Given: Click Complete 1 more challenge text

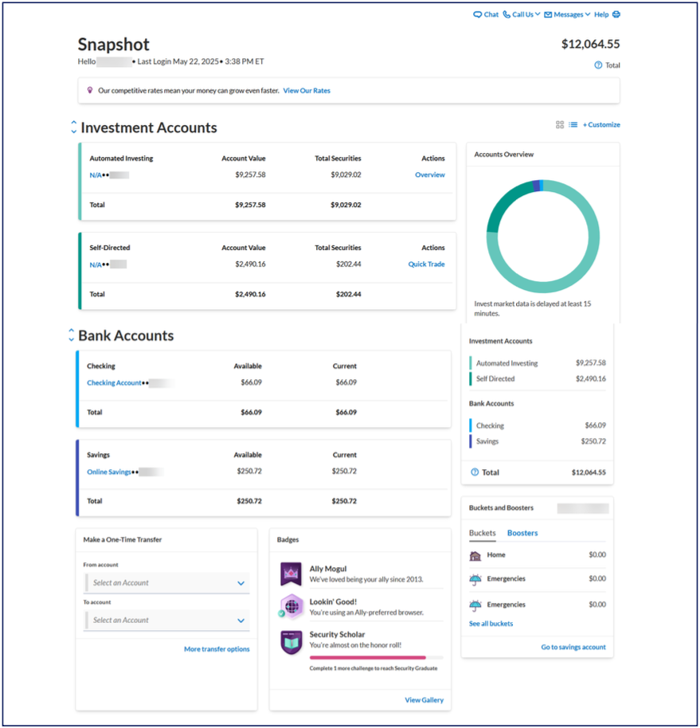Looking at the screenshot, I should [x=373, y=668].
